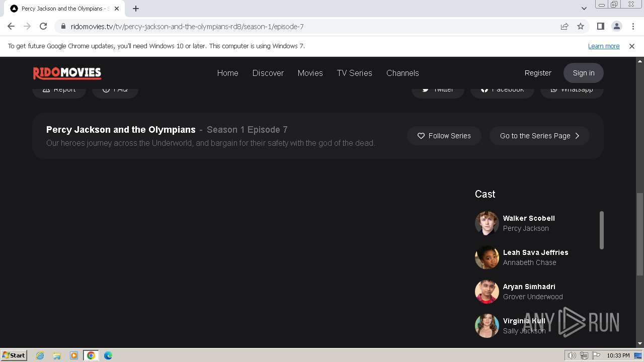Bookmark this tab with star icon
644x362 pixels.
(581, 26)
